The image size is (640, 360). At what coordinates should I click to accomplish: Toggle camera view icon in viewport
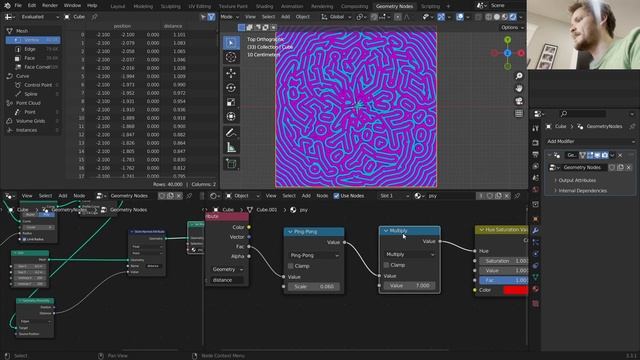point(519,101)
